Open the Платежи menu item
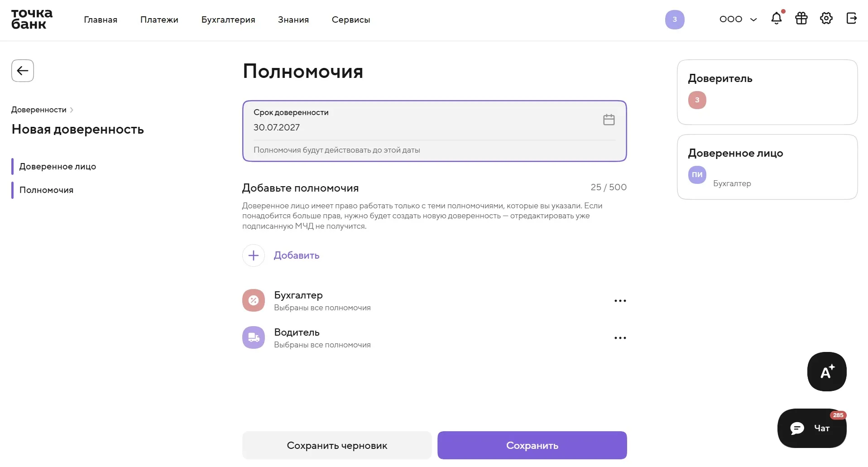The image size is (868, 467). (x=159, y=19)
